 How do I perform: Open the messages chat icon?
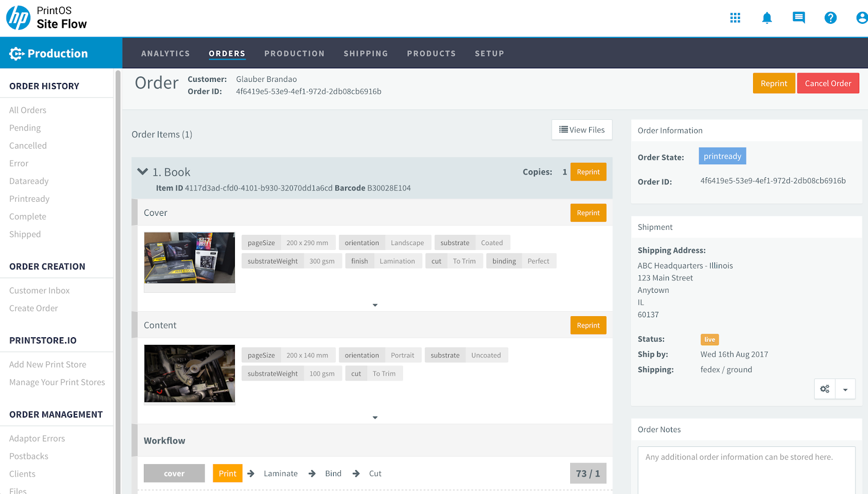coord(799,18)
